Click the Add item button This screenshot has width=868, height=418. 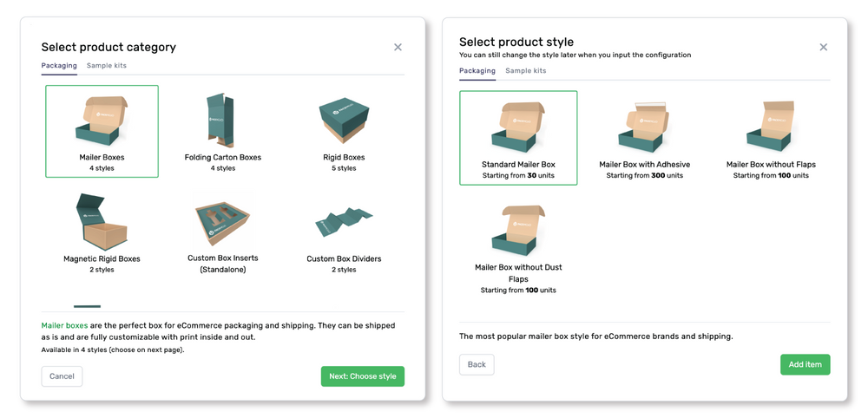[805, 364]
